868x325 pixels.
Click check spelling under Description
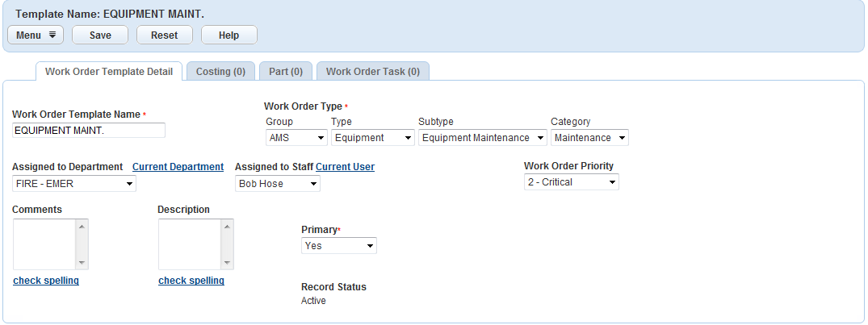191,281
